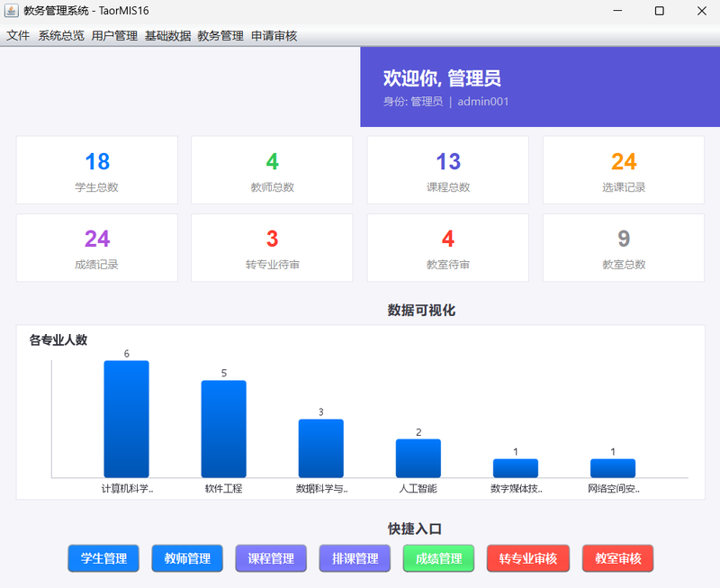This screenshot has height=588, width=720.
Task: Open 排课管理 from quick entry
Action: (355, 558)
